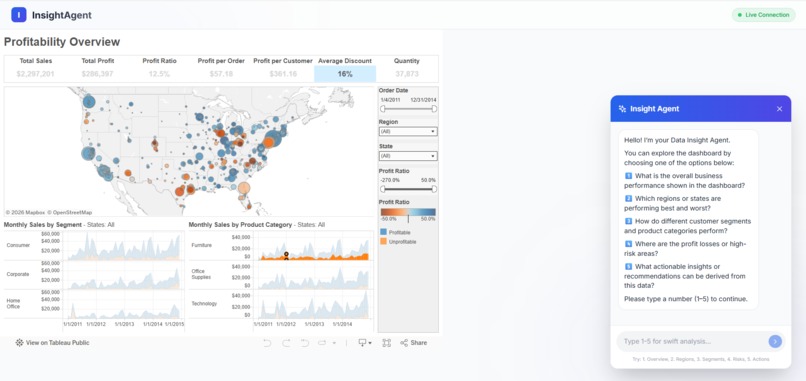The height and width of the screenshot is (381, 806).
Task: Undo the last dashboard action
Action: pyautogui.click(x=267, y=343)
